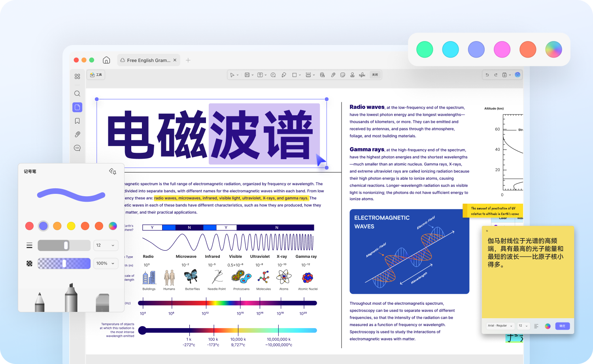Choose the eraser in marker panel
The width and height of the screenshot is (593, 364).
102,303
